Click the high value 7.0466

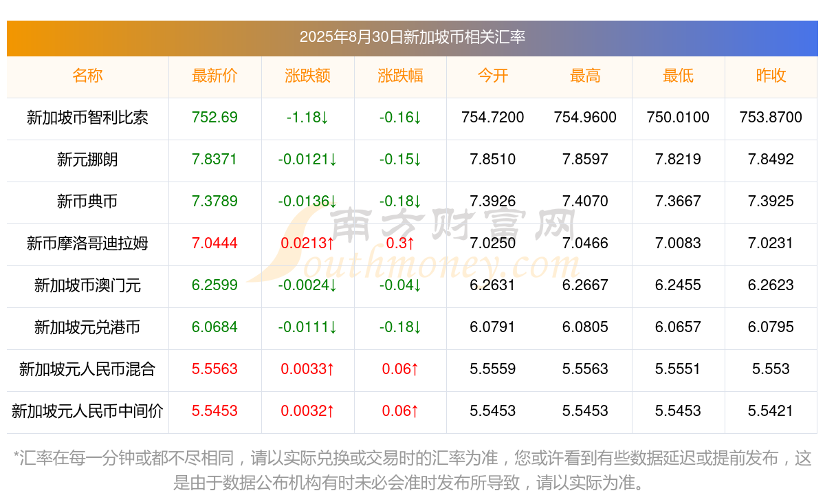[585, 243]
